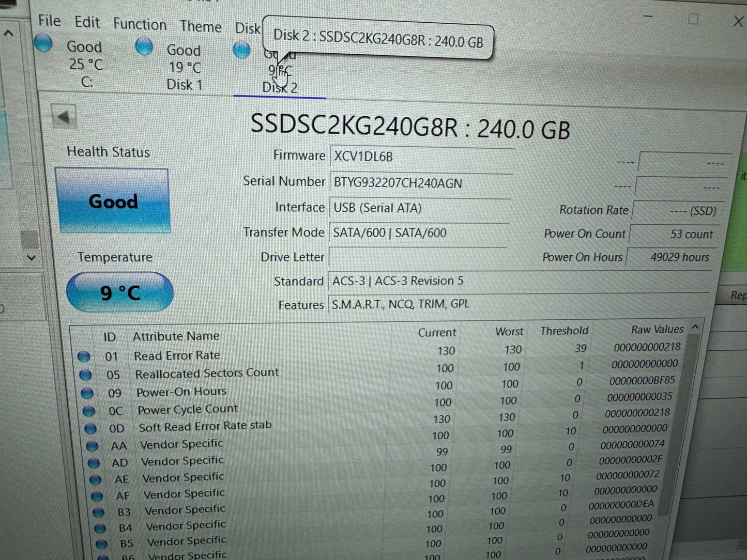Click the Power On Hours value

[670, 257]
